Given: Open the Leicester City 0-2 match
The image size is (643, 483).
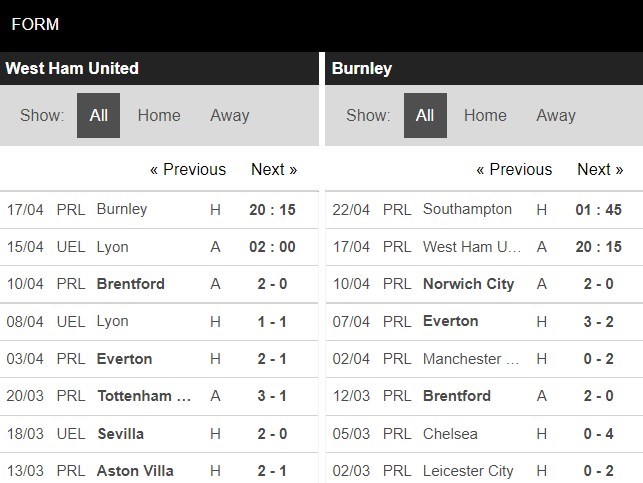Looking at the screenshot, I should pyautogui.click(x=484, y=470).
